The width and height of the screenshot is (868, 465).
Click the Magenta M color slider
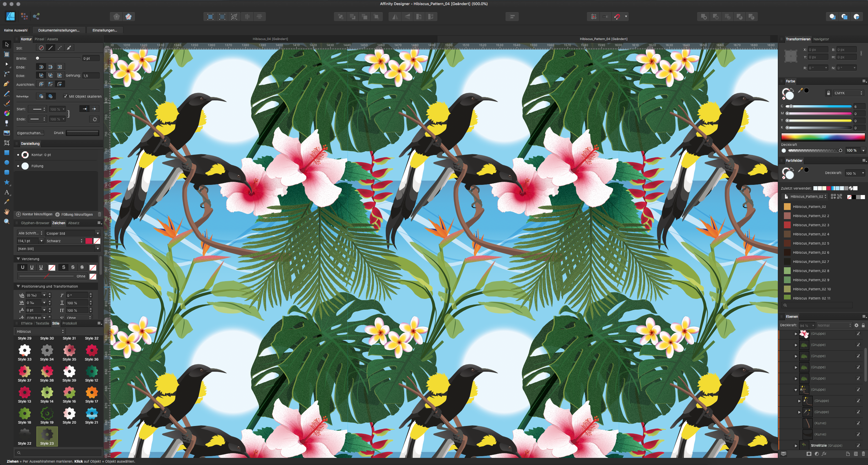[x=819, y=114]
